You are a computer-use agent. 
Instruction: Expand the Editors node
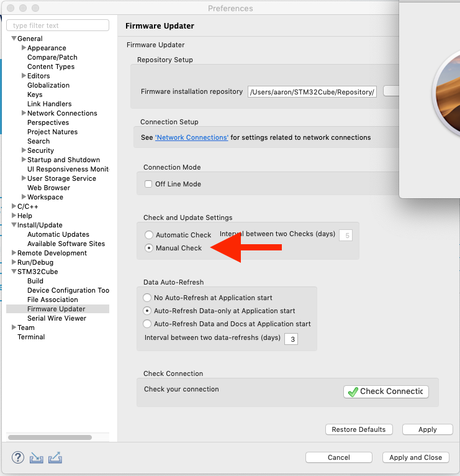pyautogui.click(x=24, y=76)
